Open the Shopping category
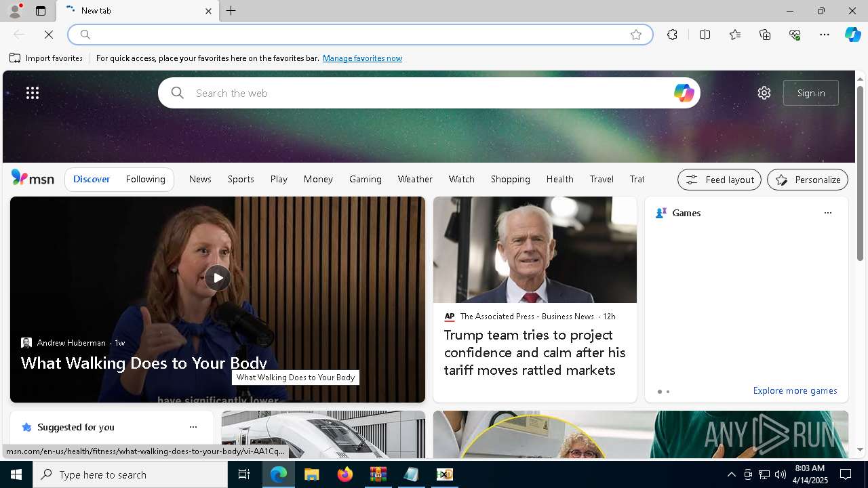Viewport: 868px width, 488px height. (x=511, y=179)
